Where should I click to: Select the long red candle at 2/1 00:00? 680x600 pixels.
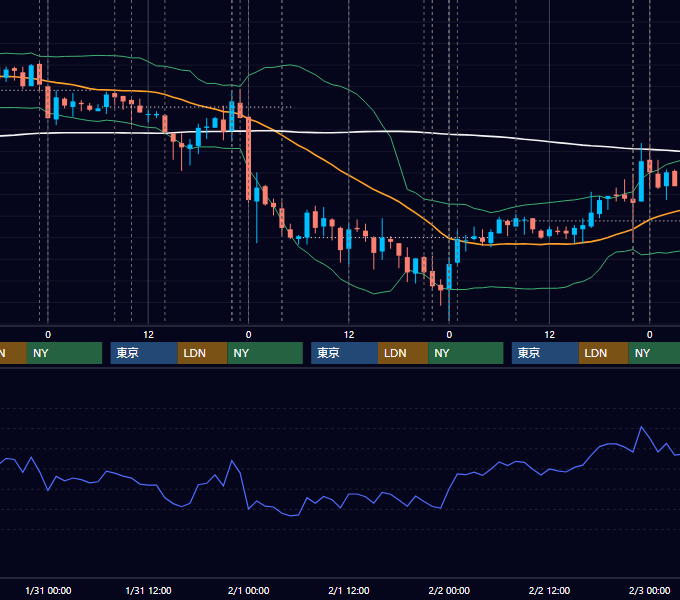click(248, 158)
